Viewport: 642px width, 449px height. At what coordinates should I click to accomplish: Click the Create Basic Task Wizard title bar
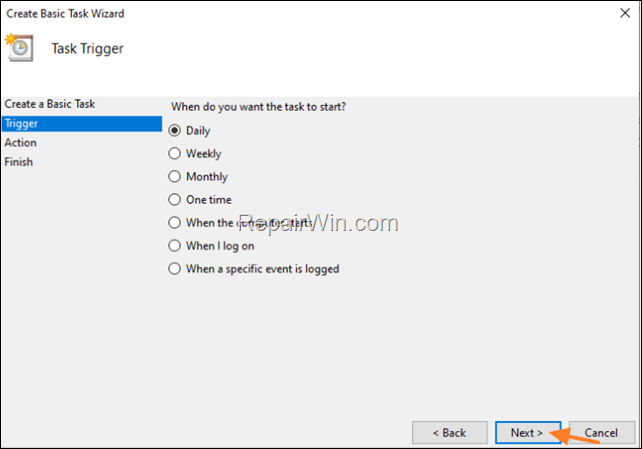point(300,13)
